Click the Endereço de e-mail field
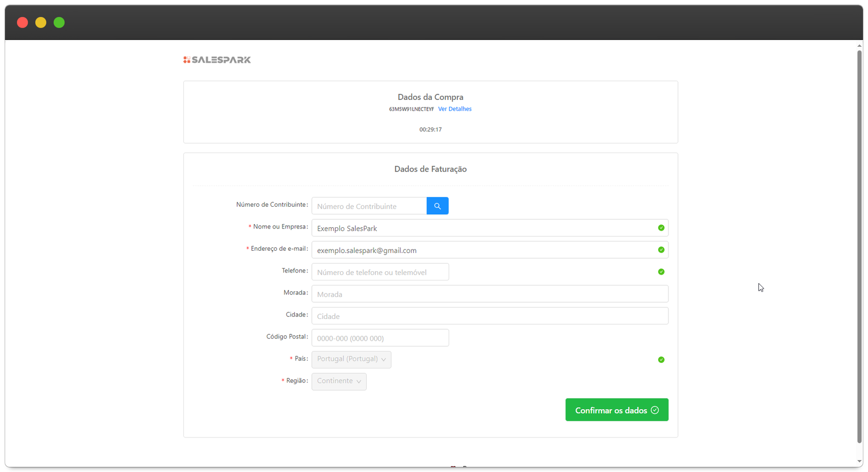Viewport: 868px width, 472px height. point(483,250)
